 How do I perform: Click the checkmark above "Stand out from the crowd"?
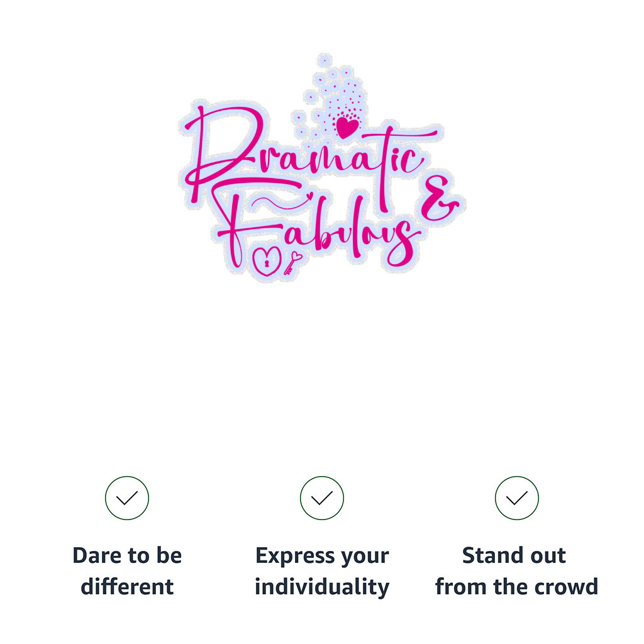[517, 498]
